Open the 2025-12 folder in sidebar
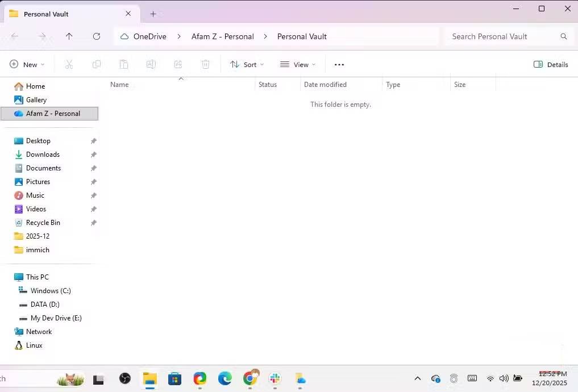 [x=38, y=236]
